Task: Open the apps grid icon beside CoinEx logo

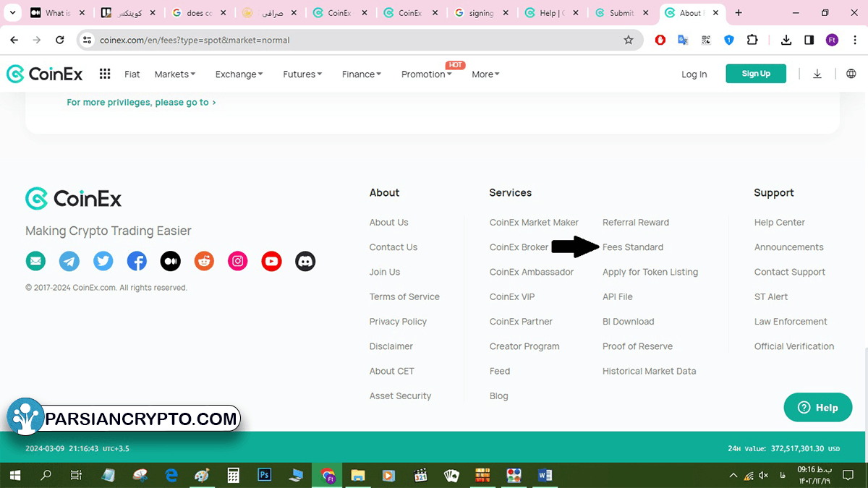Action: pyautogui.click(x=105, y=74)
